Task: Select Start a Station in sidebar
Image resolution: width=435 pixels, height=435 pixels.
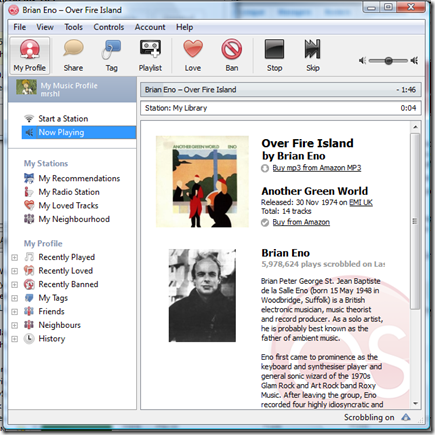Action: [x=63, y=119]
